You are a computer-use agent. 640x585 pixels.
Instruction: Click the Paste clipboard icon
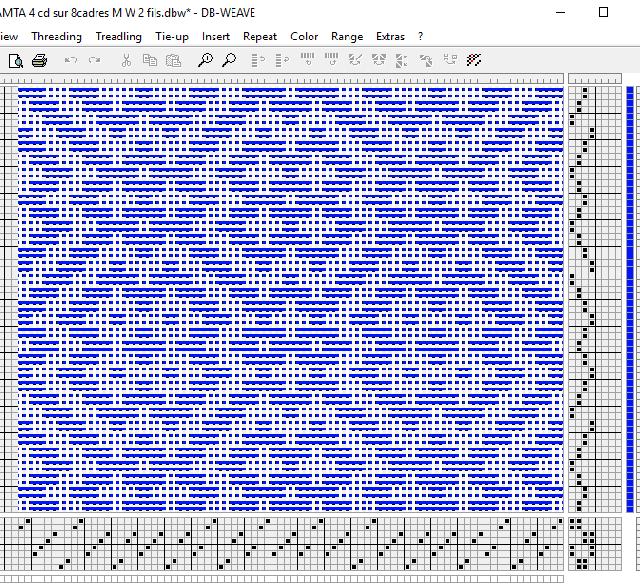(173, 61)
